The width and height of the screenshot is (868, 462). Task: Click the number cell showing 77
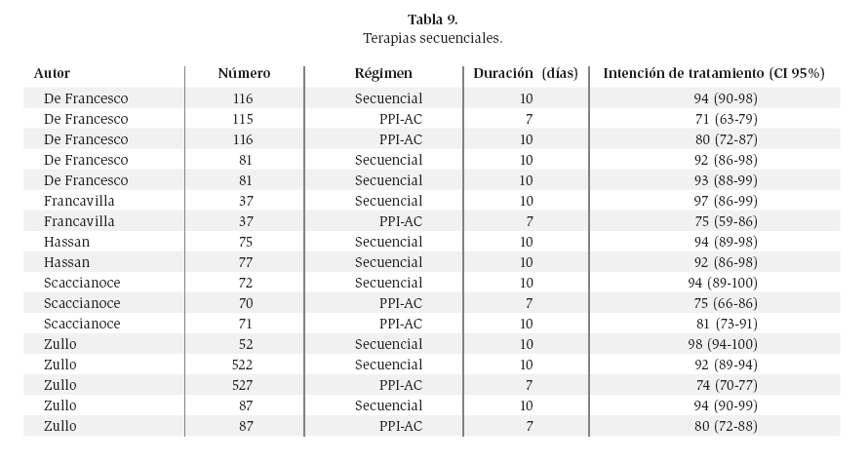[244, 262]
